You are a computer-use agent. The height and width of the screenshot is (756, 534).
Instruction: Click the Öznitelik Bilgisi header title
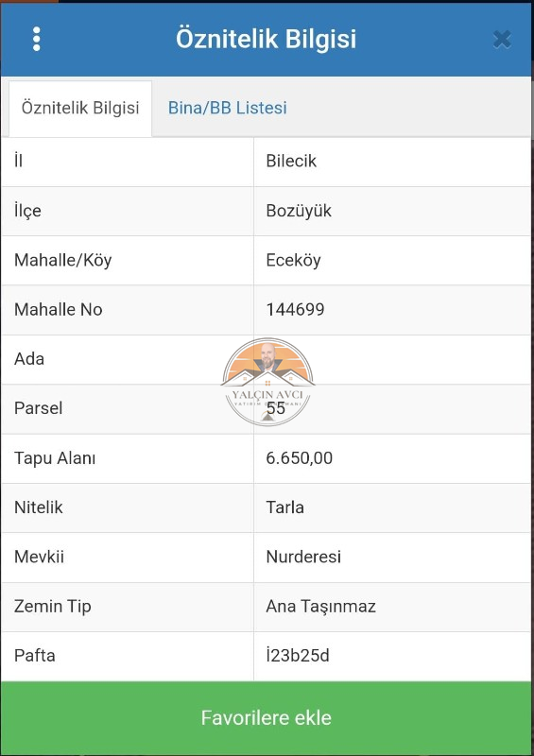pos(267,39)
